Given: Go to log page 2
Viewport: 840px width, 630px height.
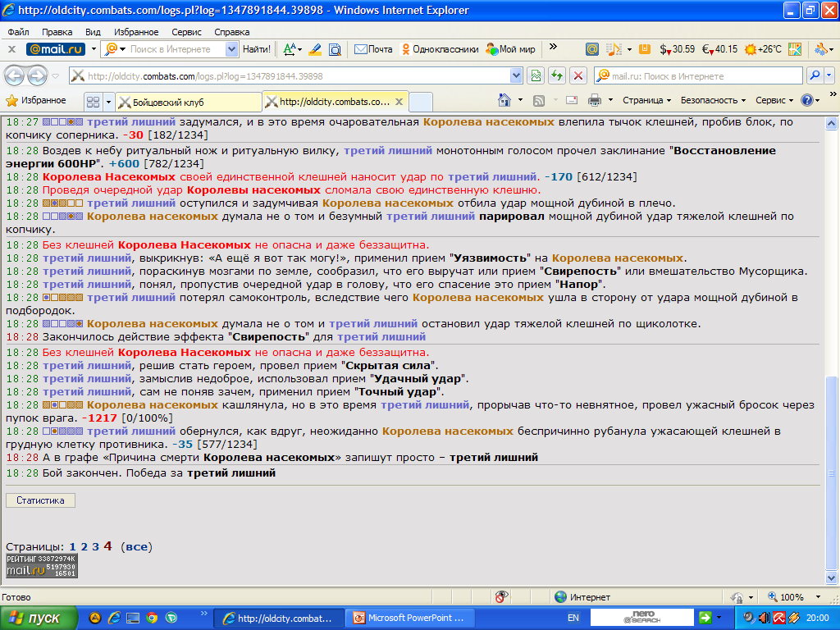Looking at the screenshot, I should coord(84,547).
